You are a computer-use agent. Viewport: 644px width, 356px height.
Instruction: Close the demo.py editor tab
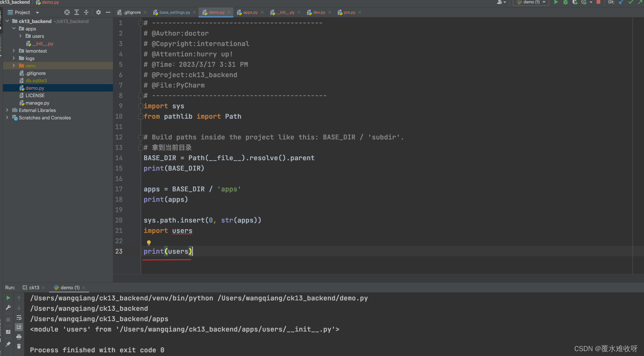click(229, 12)
